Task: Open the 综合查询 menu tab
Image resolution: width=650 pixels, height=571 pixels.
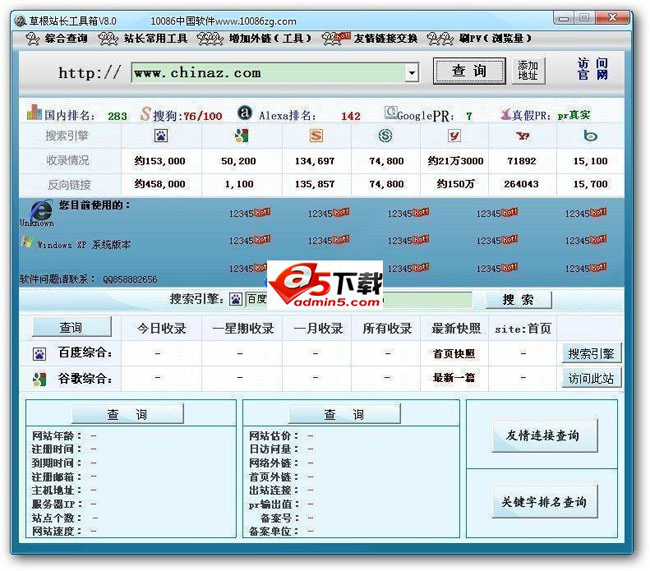Action: tap(56, 39)
